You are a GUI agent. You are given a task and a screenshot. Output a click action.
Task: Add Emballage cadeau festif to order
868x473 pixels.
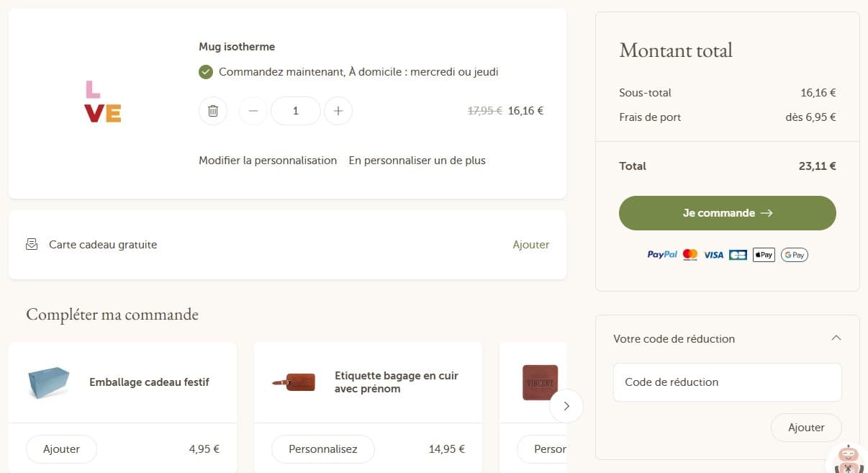[61, 449]
